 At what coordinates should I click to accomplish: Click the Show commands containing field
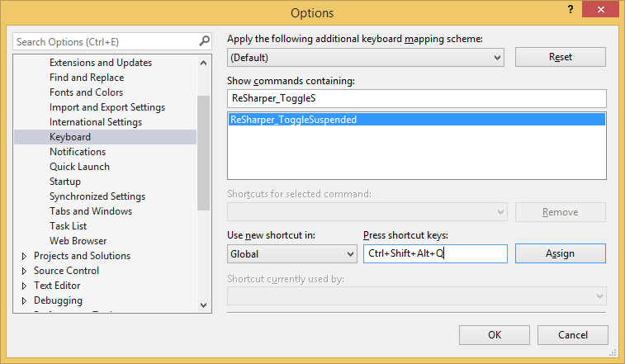[416, 98]
